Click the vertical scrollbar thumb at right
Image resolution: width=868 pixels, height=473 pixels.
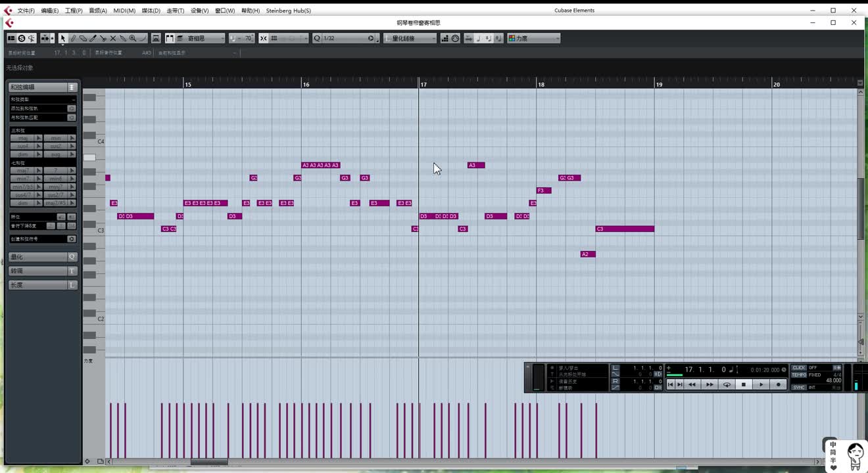(861, 208)
